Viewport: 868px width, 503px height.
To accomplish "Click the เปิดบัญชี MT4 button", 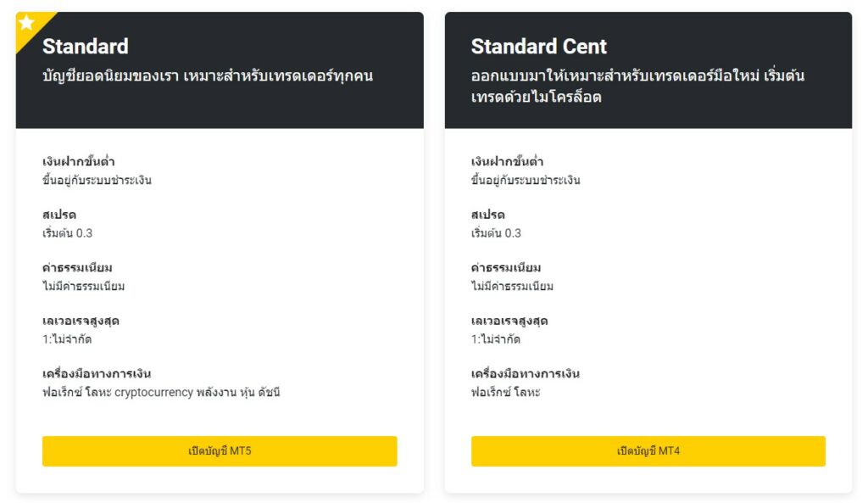I will tap(648, 451).
